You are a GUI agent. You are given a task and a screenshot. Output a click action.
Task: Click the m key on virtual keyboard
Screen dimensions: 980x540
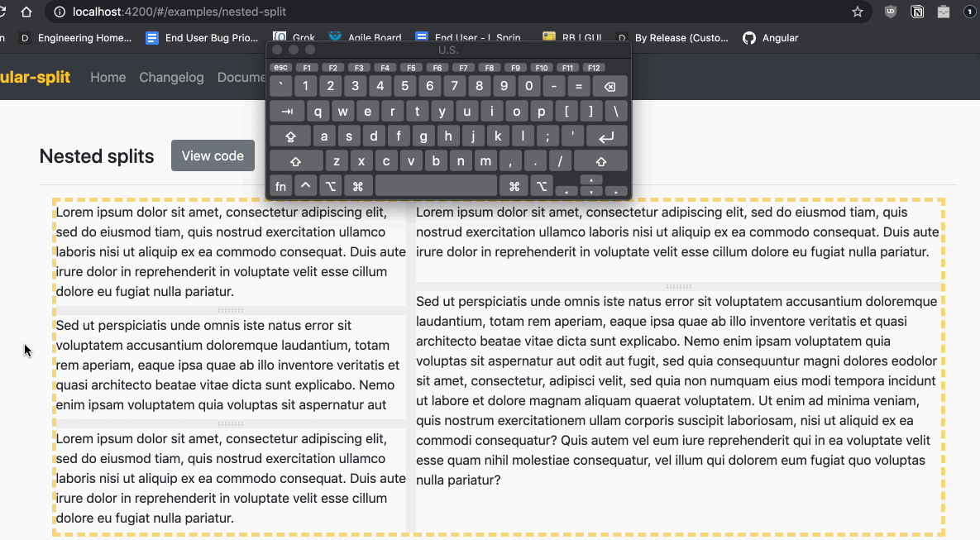(485, 161)
